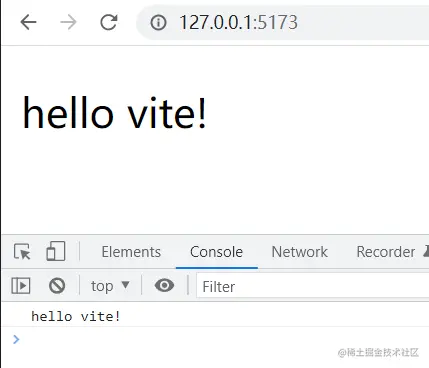Click the browser forward arrow
Viewport: 429px width, 368px height.
click(68, 23)
